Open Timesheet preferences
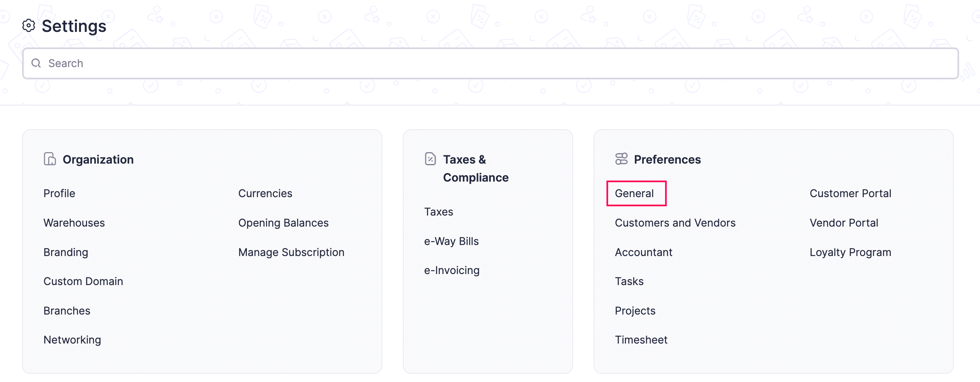This screenshot has height=382, width=980. 641,339
